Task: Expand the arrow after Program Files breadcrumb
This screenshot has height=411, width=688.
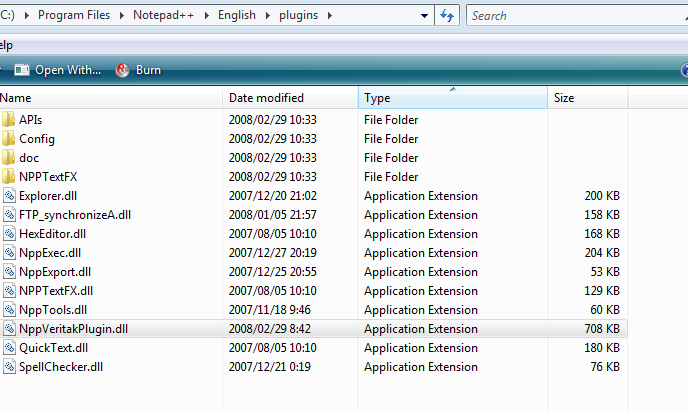Action: coord(122,16)
